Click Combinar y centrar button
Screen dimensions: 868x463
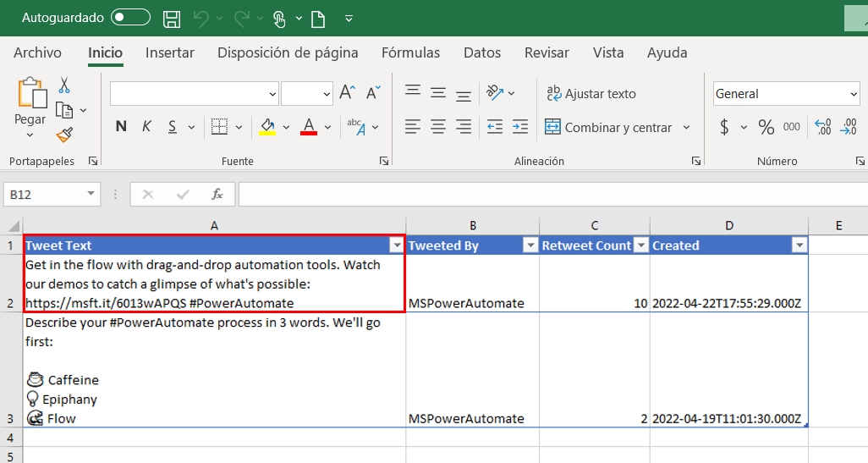607,127
